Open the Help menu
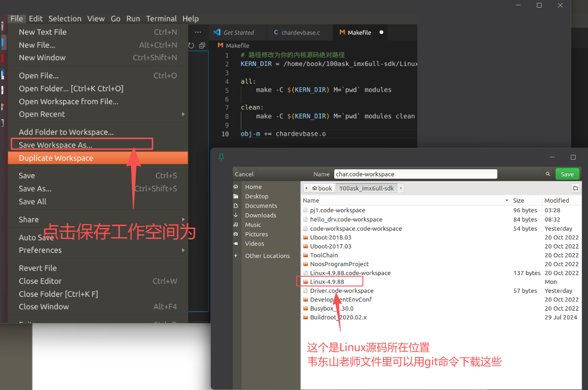Viewport: 588px width, 390px height. [x=190, y=19]
